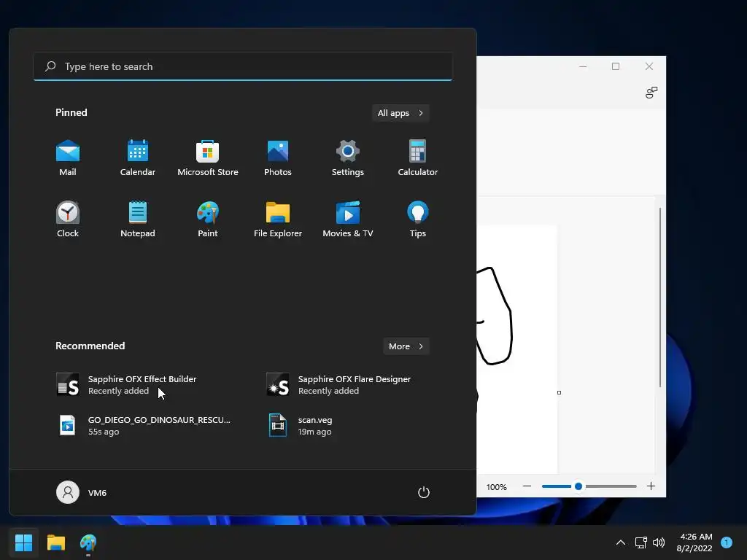
Task: Click the Paint zoom slider handle
Action: (578, 486)
